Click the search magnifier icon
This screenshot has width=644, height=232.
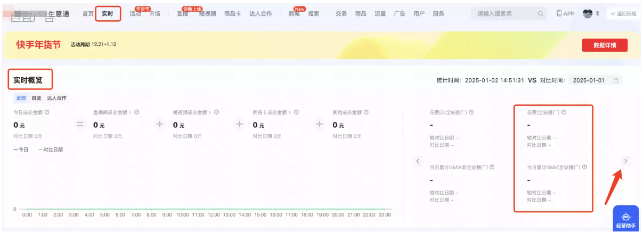541,14
